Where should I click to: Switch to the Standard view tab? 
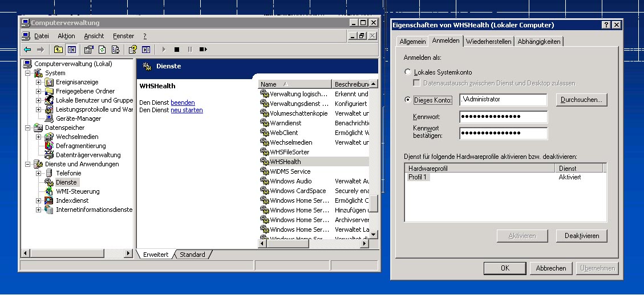tap(192, 255)
